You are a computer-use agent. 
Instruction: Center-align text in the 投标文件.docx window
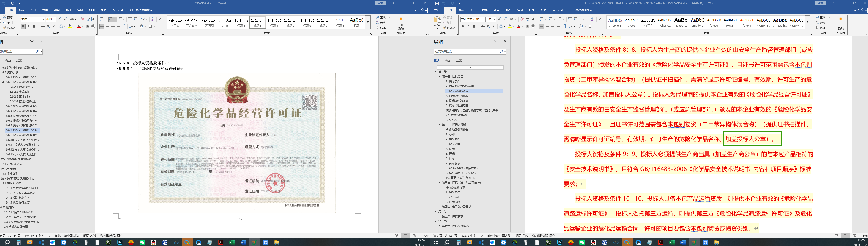pyautogui.click(x=107, y=26)
